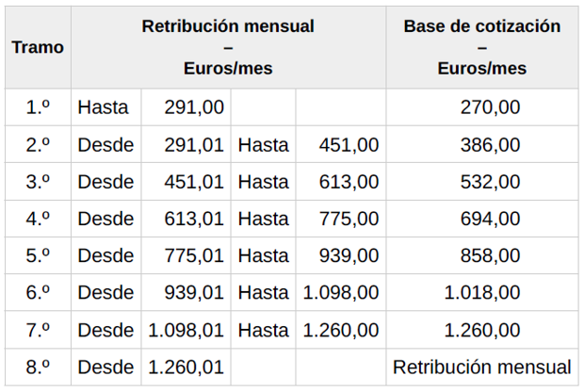Click the 1.098,00 upper limit cell
Screen dimensions: 584x392
click(x=341, y=292)
